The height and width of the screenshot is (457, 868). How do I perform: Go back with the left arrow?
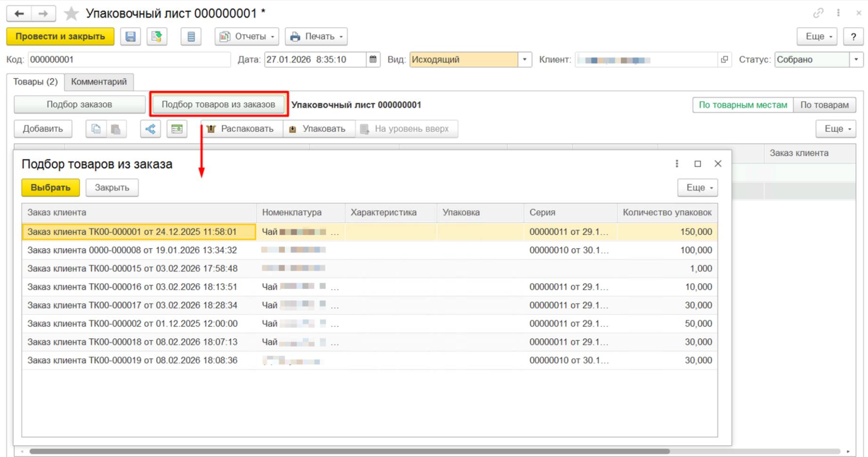[19, 14]
